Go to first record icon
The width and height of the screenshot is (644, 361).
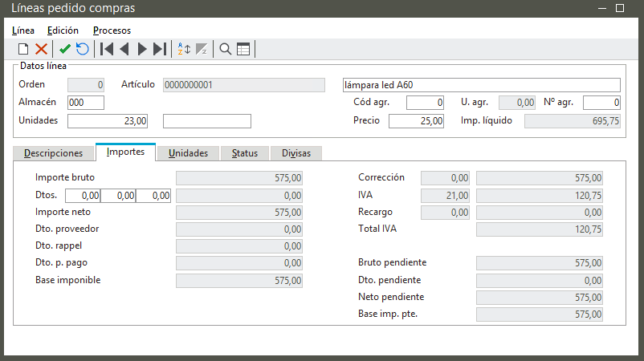[x=107, y=49]
